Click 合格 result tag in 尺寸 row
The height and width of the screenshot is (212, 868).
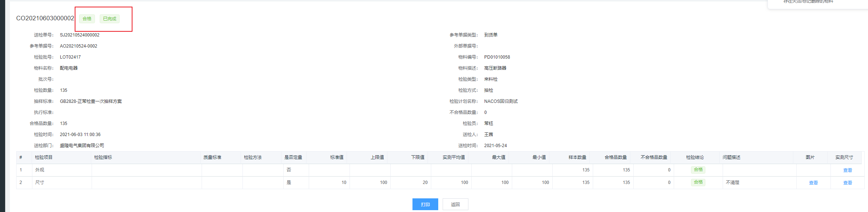coord(698,182)
